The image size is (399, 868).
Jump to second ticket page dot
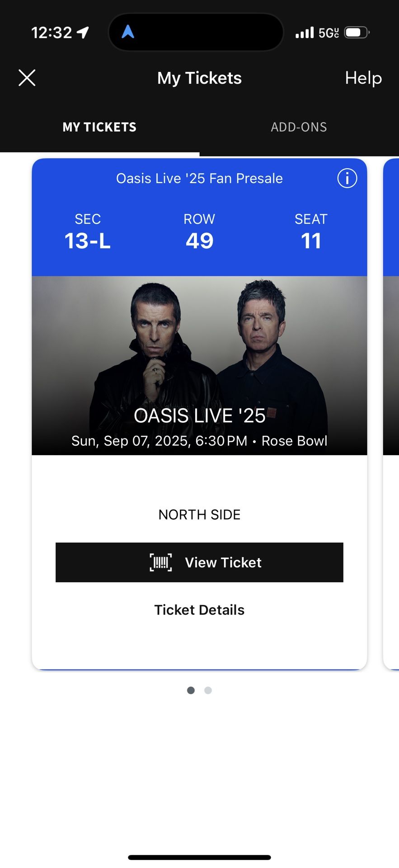208,690
